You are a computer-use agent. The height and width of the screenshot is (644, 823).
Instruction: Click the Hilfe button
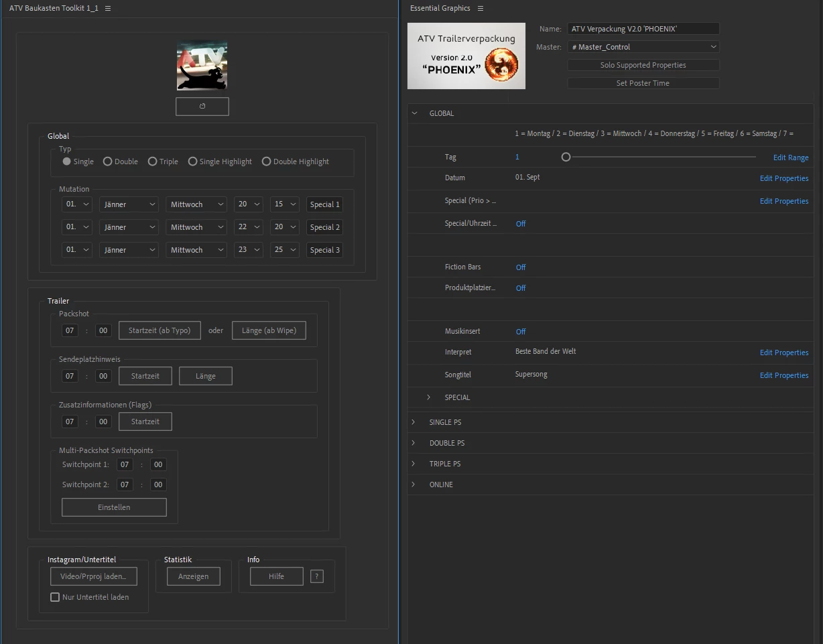277,576
